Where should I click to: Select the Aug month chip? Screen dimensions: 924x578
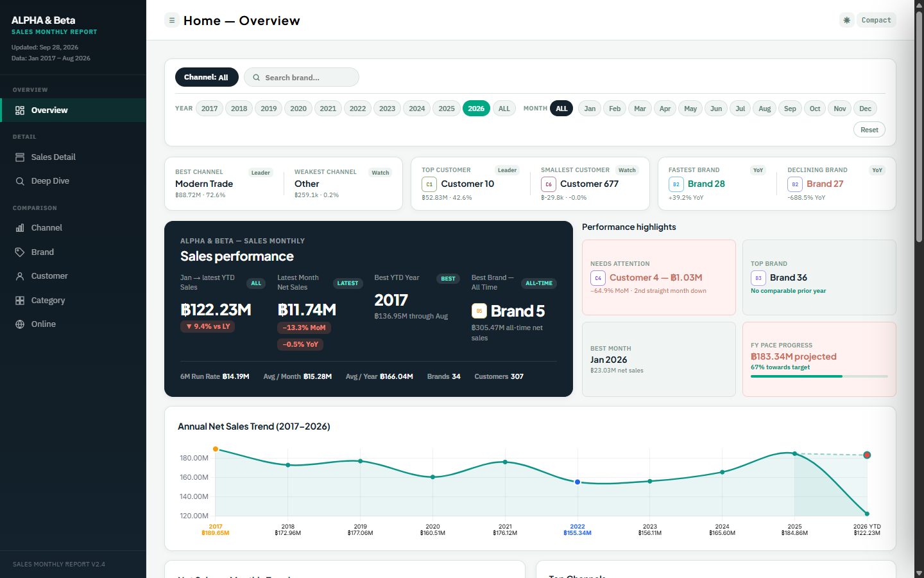(x=765, y=109)
